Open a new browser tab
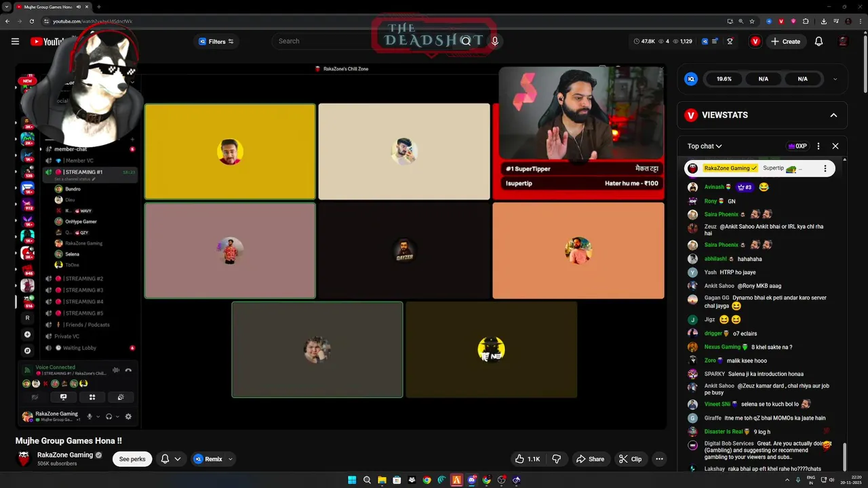Screen dimensions: 868x488 coord(98,7)
